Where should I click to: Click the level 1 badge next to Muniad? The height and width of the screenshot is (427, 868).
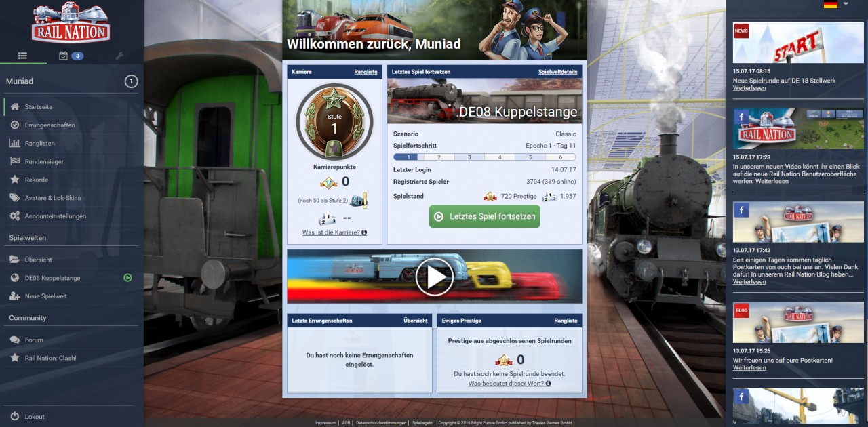[x=131, y=81]
